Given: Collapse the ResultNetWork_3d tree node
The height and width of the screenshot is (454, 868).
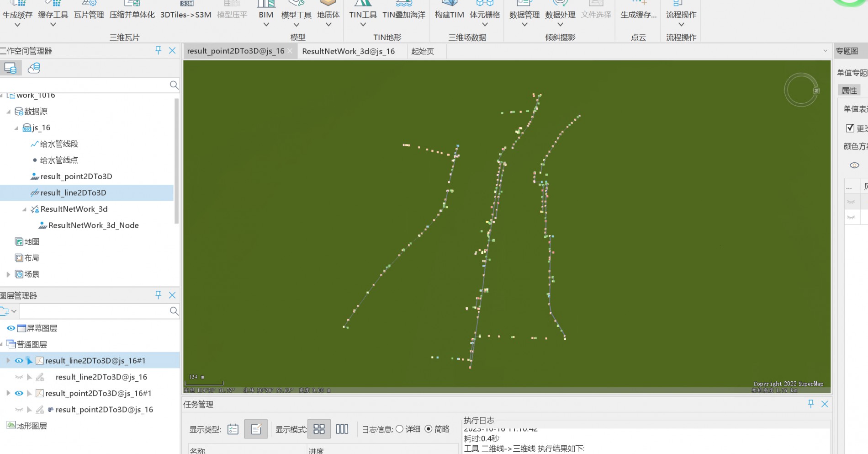Looking at the screenshot, I should click(x=24, y=209).
